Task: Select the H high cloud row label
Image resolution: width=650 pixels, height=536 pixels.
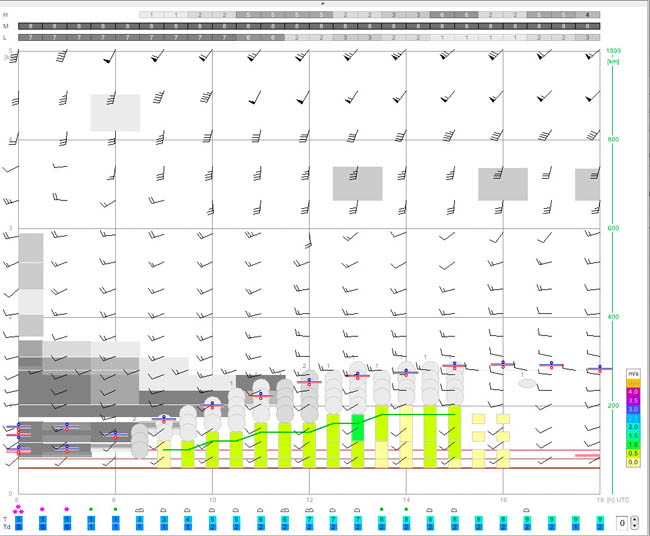Action: click(x=5, y=15)
